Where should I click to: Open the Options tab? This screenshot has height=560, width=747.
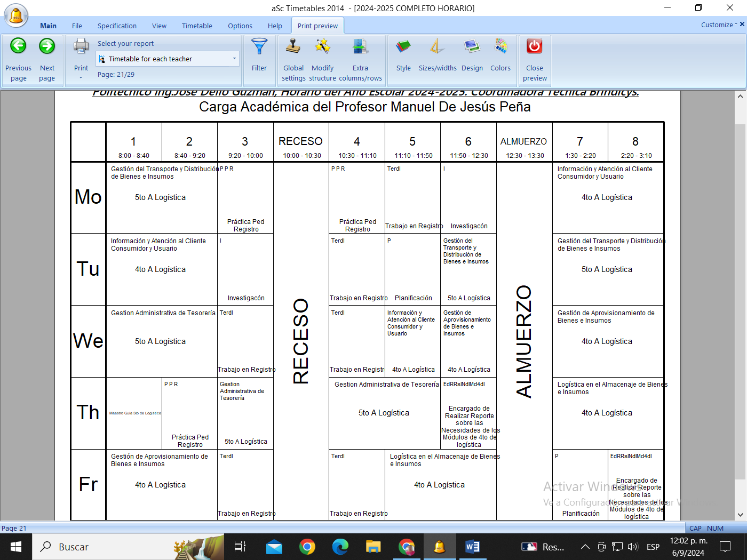pyautogui.click(x=240, y=26)
